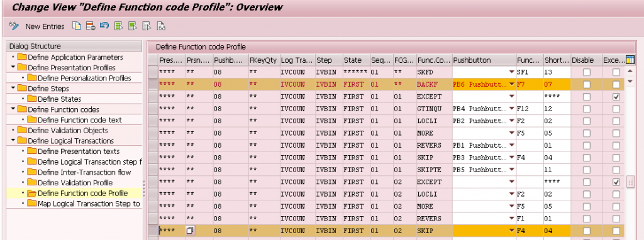The height and width of the screenshot is (240, 644).
Task: Click folder icon of Define Steps
Action: [22, 89]
